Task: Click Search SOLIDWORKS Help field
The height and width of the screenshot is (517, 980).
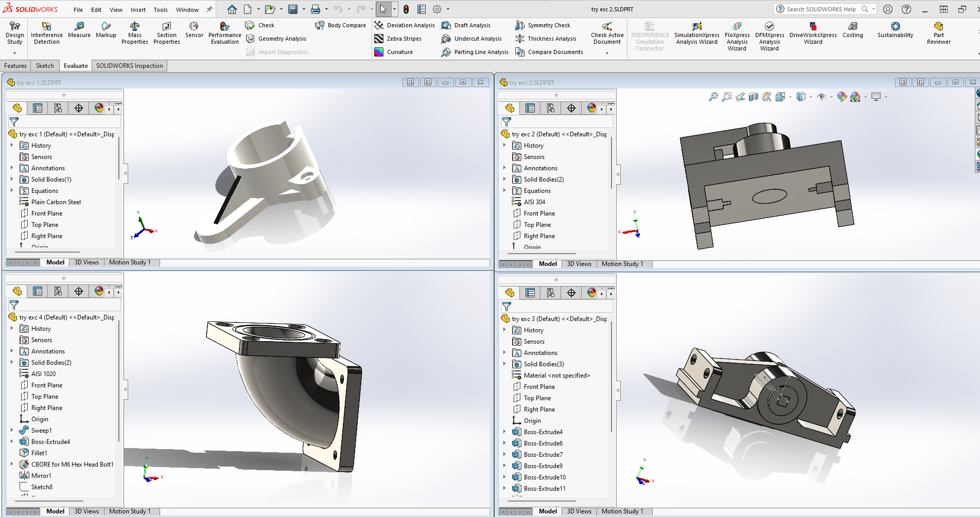Action: tap(820, 9)
